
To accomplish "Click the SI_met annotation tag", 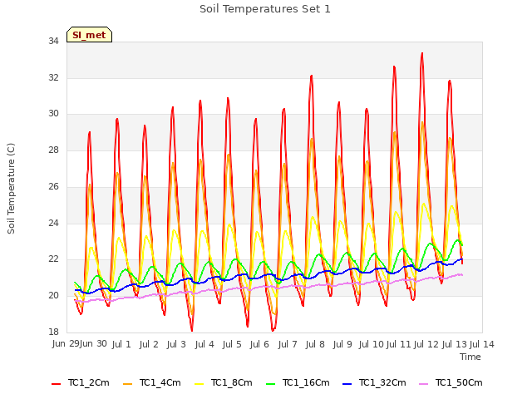I will tap(89, 35).
